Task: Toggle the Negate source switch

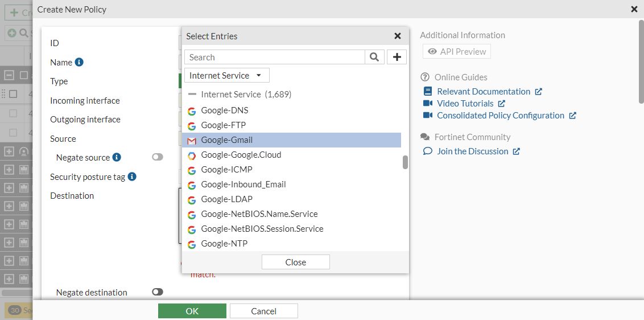Action: [157, 157]
